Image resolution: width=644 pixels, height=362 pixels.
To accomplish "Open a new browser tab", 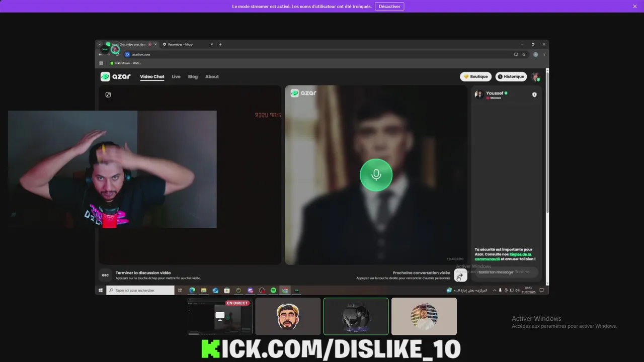I will [220, 44].
